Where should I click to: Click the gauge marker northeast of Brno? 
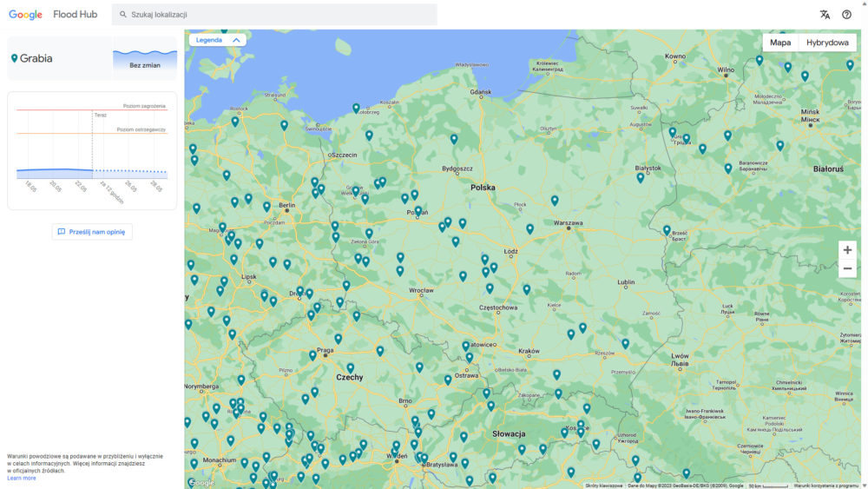tap(431, 413)
